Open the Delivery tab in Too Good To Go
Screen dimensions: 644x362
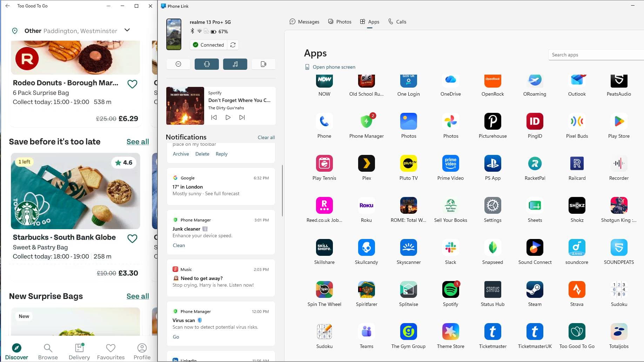click(79, 352)
